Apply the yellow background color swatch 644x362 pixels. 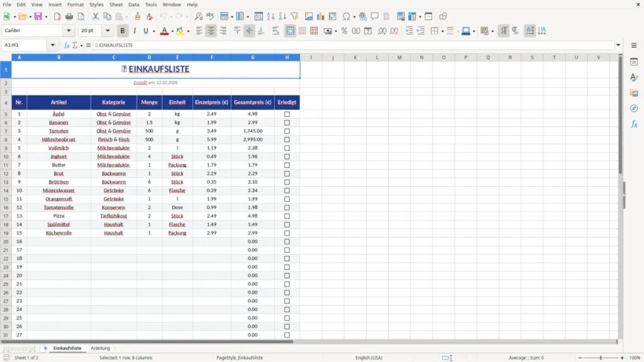coord(180,31)
